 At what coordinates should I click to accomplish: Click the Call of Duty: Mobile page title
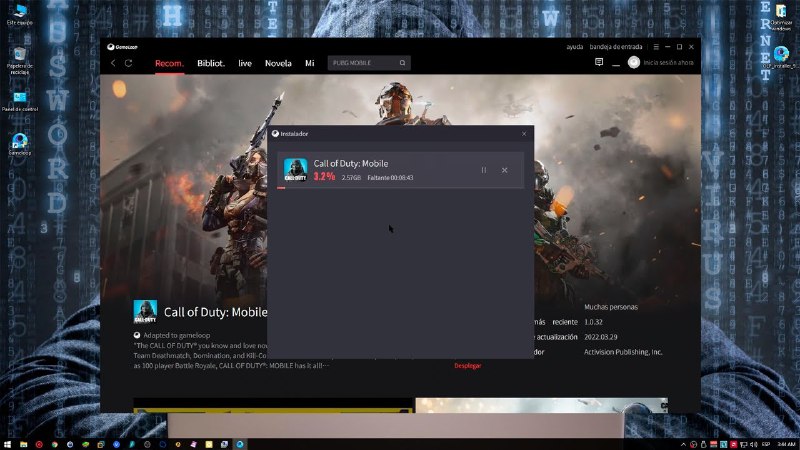(215, 312)
